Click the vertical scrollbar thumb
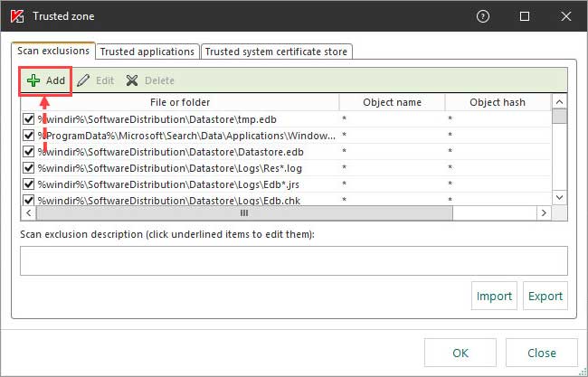 (x=559, y=116)
